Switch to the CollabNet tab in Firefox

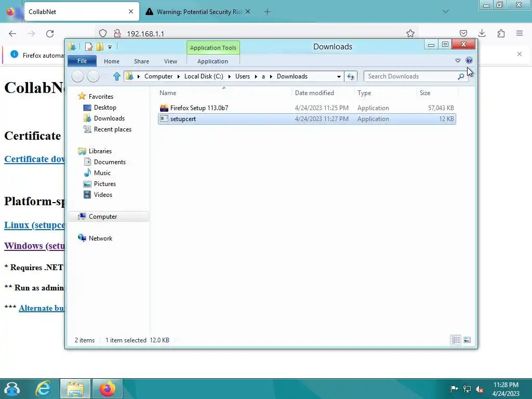pyautogui.click(x=82, y=11)
